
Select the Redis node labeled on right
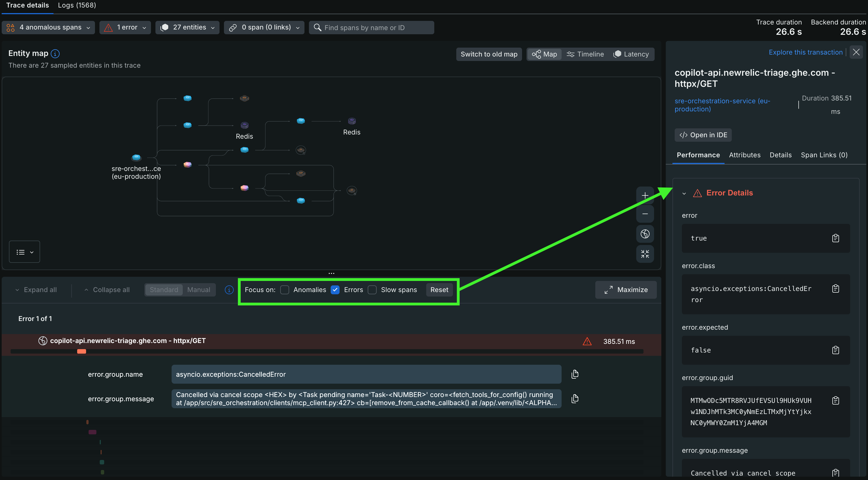(x=352, y=121)
